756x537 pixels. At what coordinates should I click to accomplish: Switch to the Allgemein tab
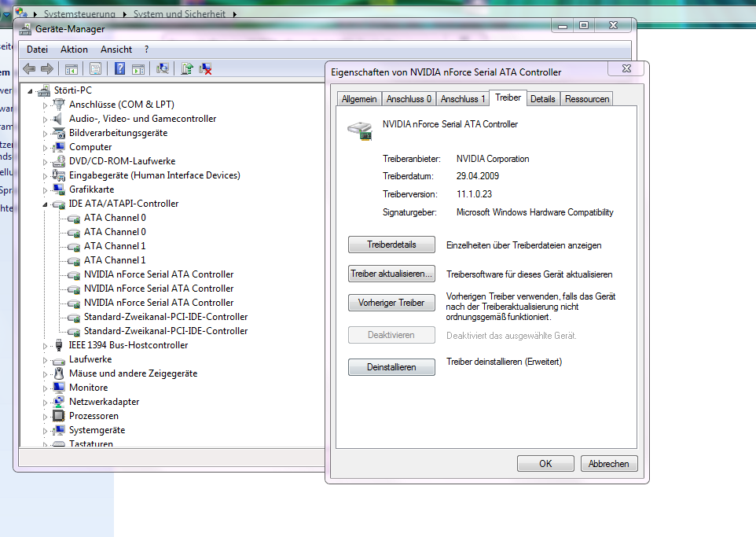pos(359,99)
